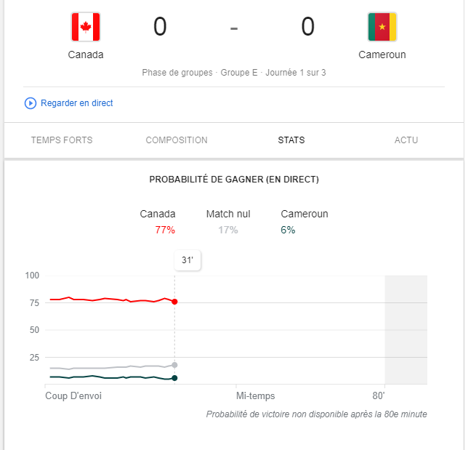The width and height of the screenshot is (476, 450).
Task: Click the Canada team name
Action: pos(86,55)
